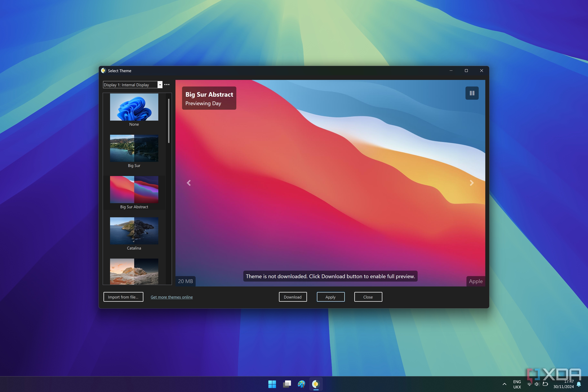Click the theme list scrollbar
Screen dimensions: 588x392
click(x=169, y=121)
